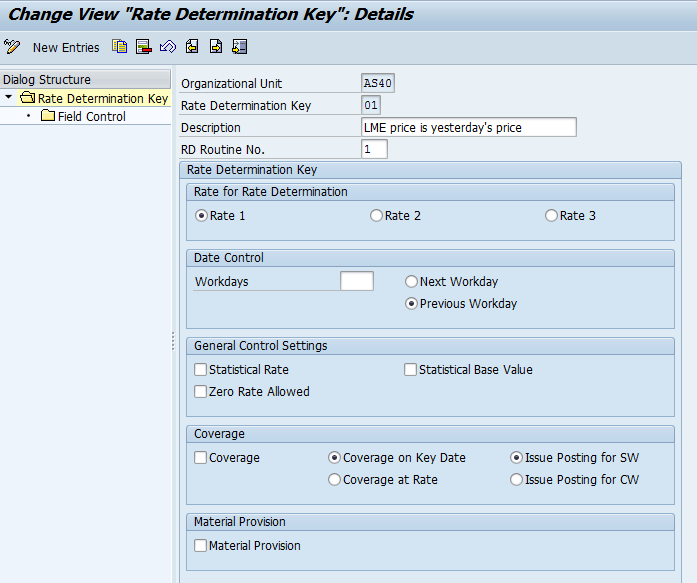This screenshot has width=697, height=583.
Task: Open the Field Control folder
Action: coord(91,117)
